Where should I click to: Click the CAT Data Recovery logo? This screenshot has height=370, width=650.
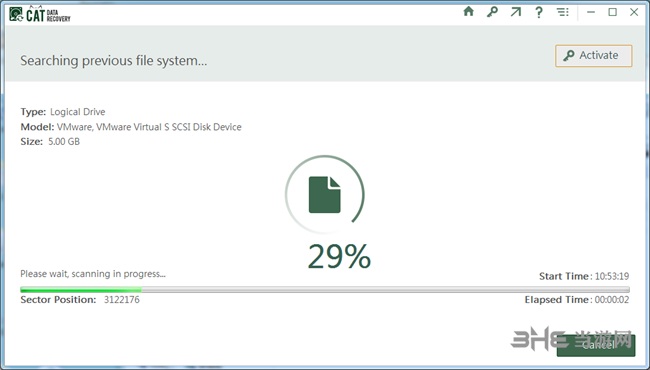[x=40, y=14]
